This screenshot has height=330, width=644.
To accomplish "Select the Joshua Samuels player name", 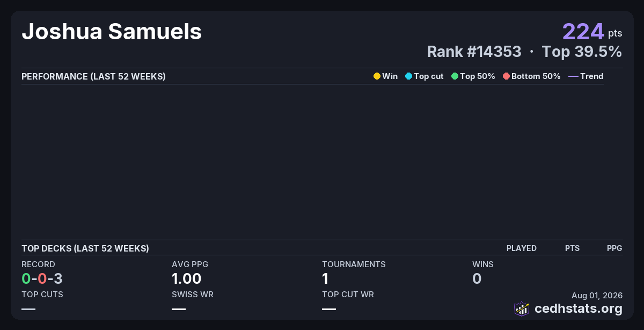I will point(112,32).
